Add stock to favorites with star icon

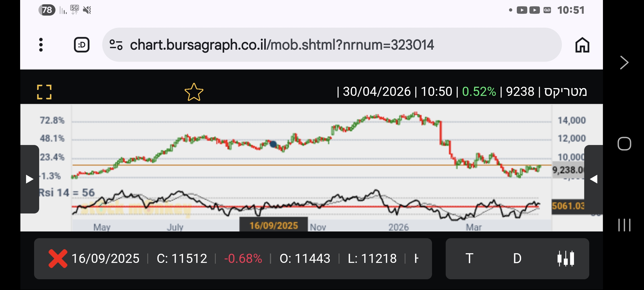pos(194,92)
